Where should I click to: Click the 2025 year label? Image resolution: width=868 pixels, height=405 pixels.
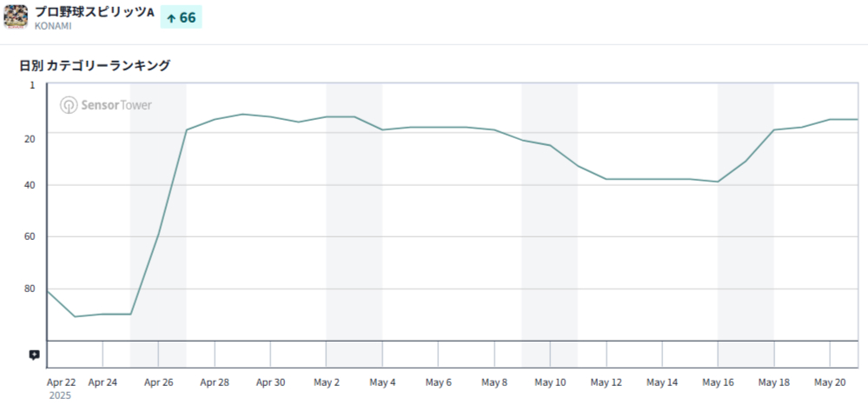61,395
